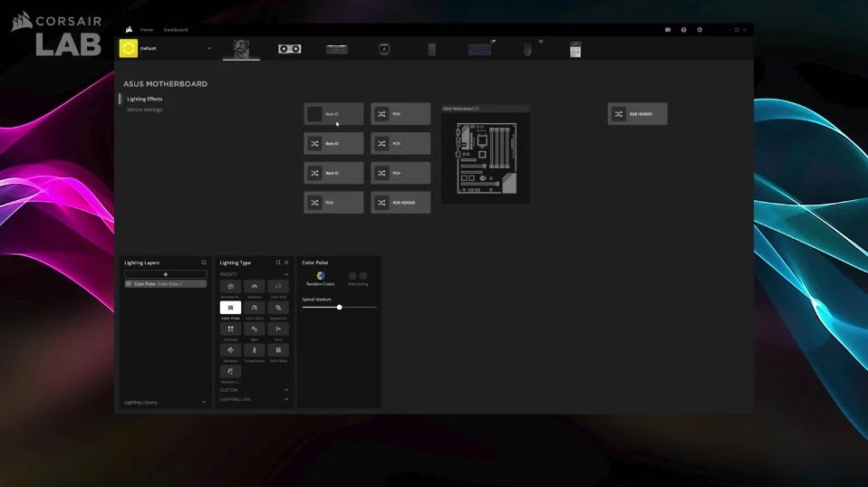Add a new lighting layer

[166, 274]
